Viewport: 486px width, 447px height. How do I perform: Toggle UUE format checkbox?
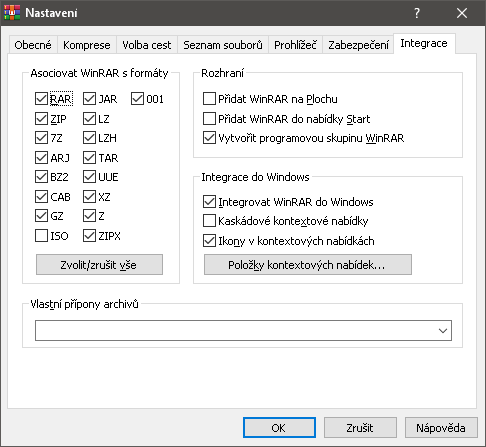pyautogui.click(x=89, y=177)
